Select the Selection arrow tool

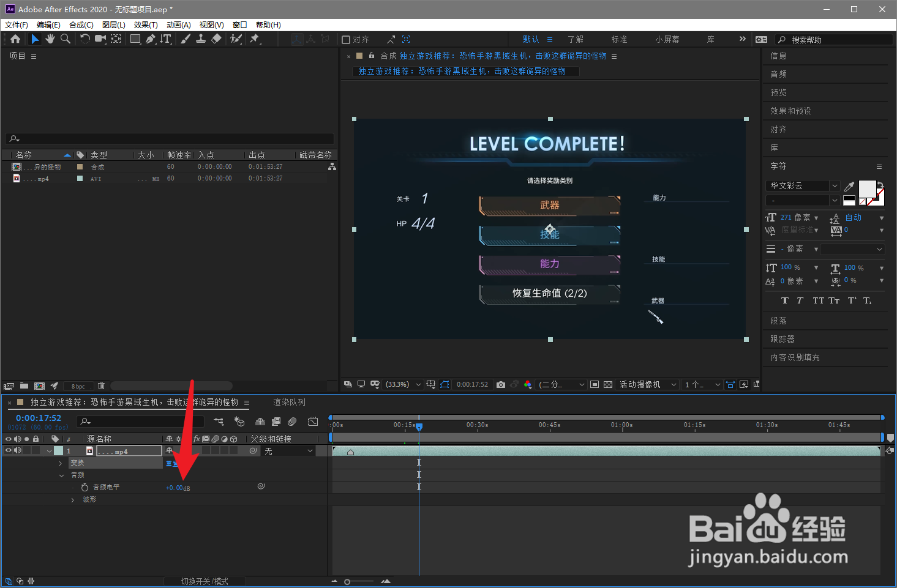point(35,39)
